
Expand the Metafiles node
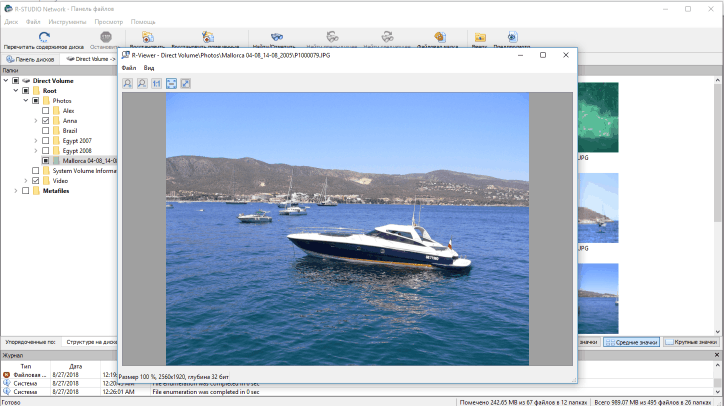click(16, 191)
